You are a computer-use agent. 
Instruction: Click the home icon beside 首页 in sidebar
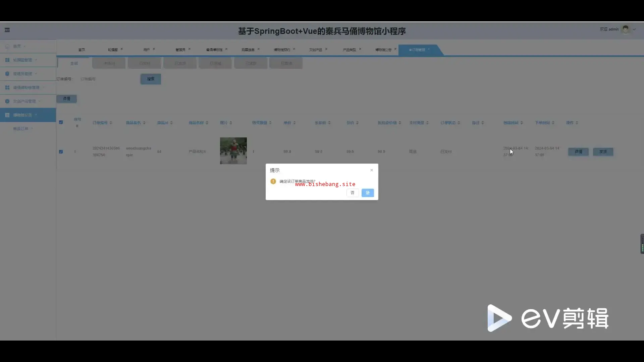7,46
